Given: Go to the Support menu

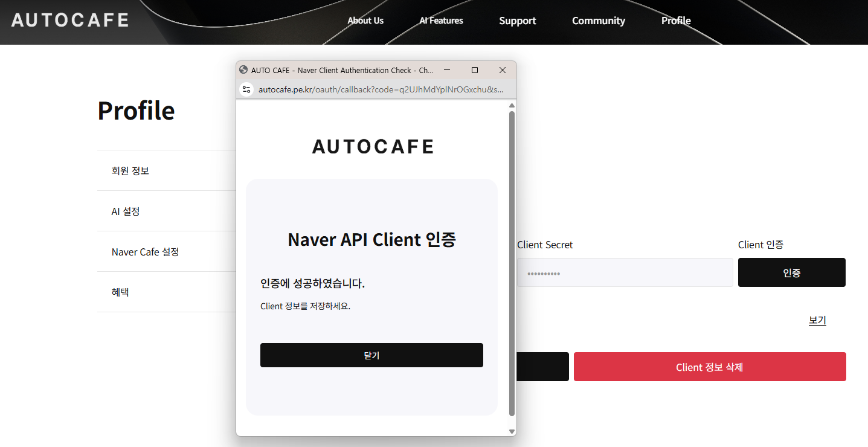Looking at the screenshot, I should (x=517, y=21).
